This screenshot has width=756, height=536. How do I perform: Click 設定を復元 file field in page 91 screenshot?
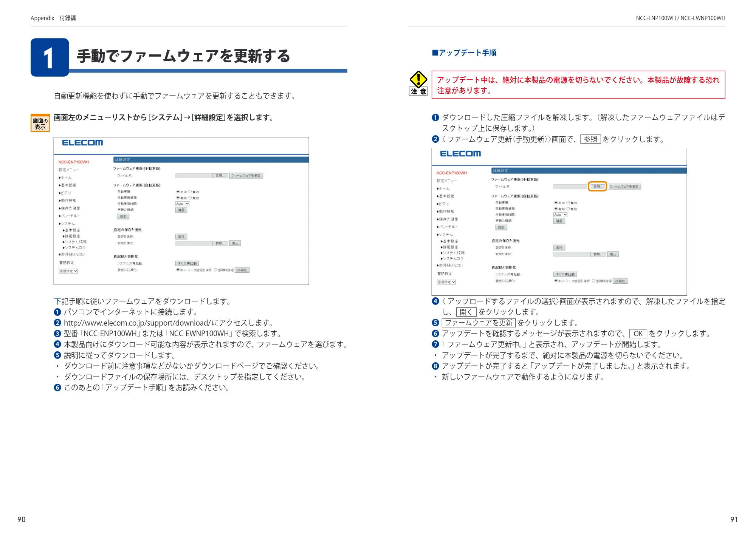click(572, 255)
